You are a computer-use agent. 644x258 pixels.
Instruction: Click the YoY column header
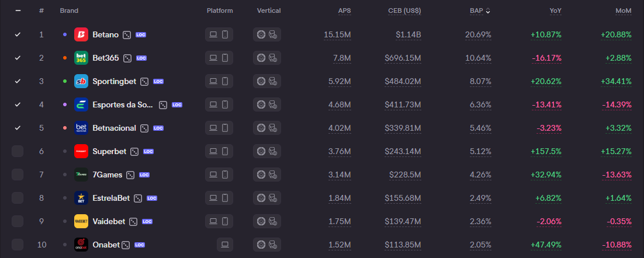tap(555, 11)
